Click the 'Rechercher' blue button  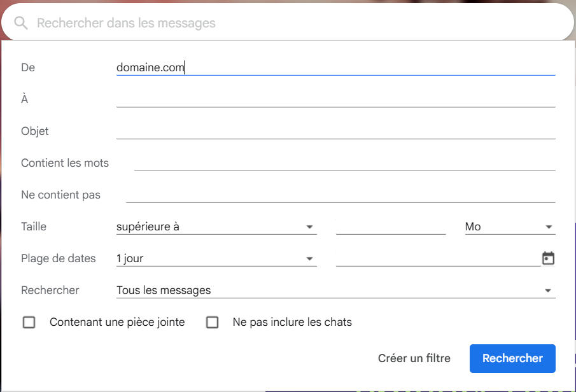coord(512,358)
